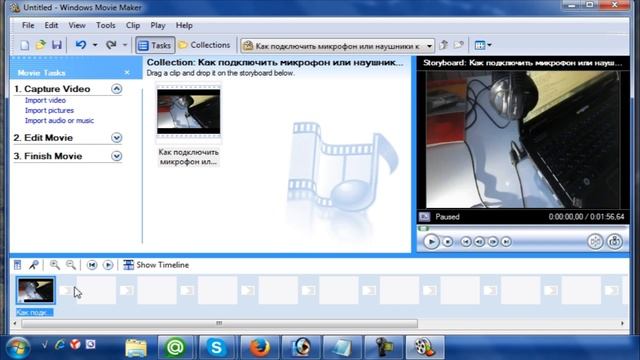Collapse the Capture Video section
The image size is (640, 360).
(x=116, y=89)
